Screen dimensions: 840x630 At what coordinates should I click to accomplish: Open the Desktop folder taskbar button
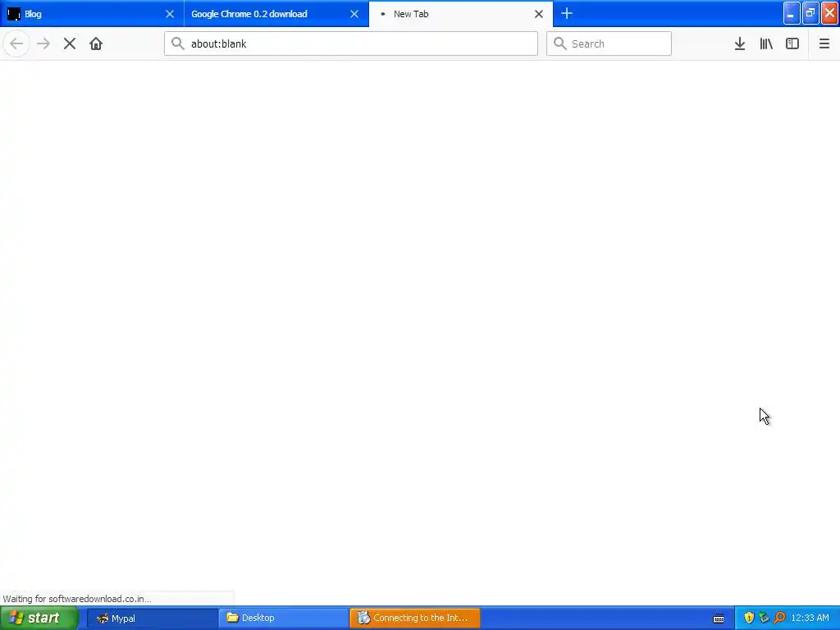[x=283, y=618]
